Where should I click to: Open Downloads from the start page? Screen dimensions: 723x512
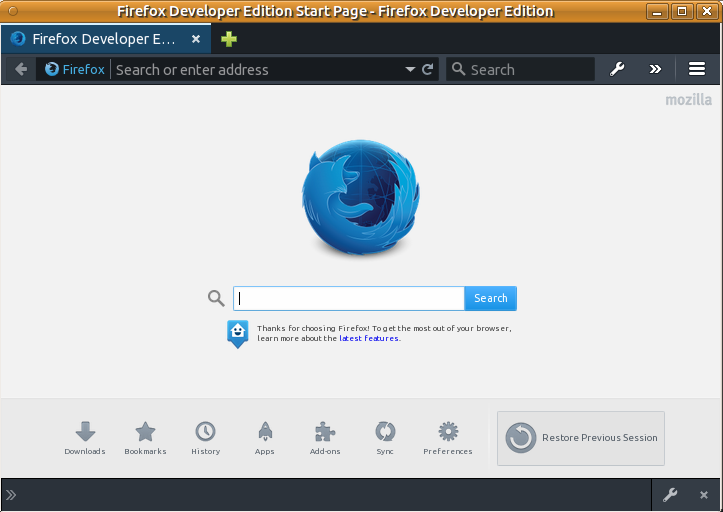pyautogui.click(x=85, y=438)
